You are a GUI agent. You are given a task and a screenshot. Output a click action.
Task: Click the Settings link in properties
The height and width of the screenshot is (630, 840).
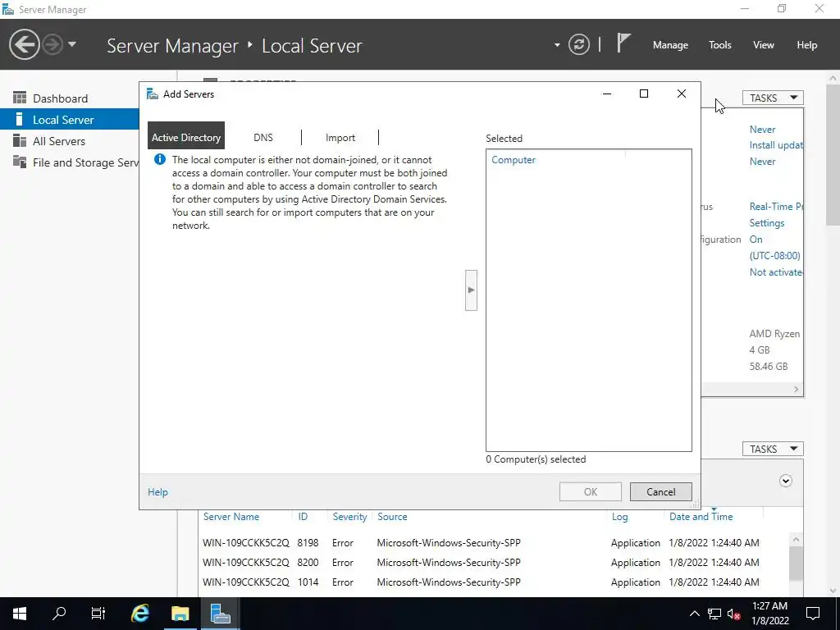tap(767, 223)
